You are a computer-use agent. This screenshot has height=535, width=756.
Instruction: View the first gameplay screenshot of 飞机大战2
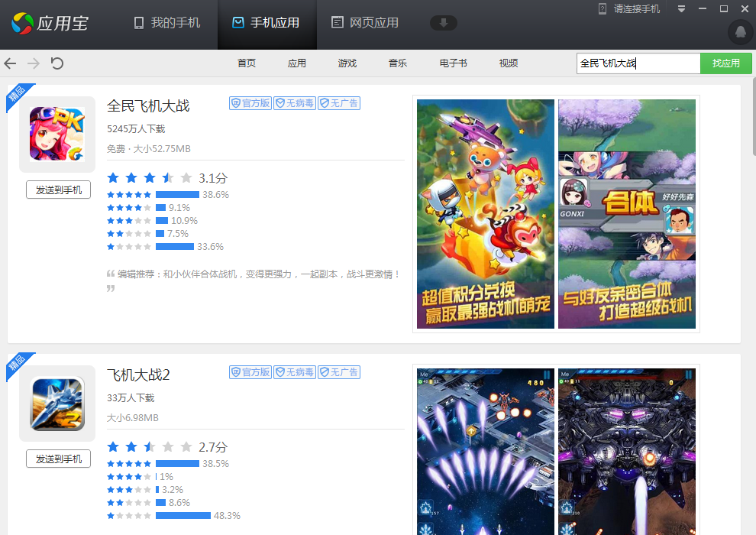[486, 452]
